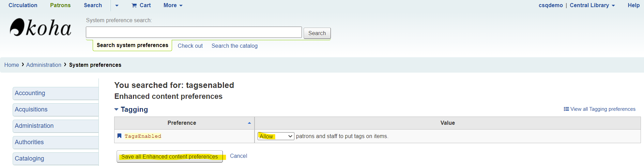Click the Koha logo

[x=41, y=27]
